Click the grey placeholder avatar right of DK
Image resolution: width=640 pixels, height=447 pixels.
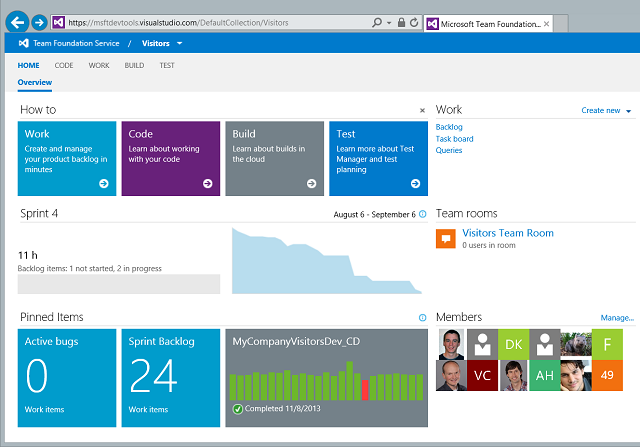coord(544,345)
